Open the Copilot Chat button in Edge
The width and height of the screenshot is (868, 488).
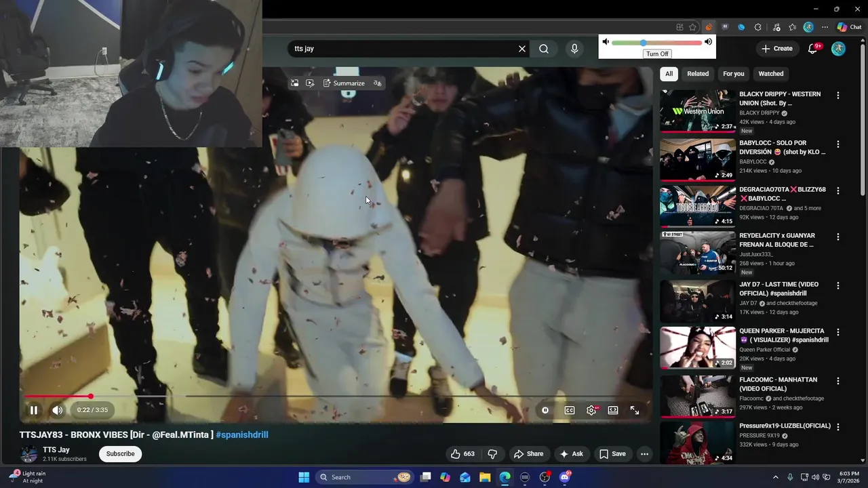pyautogui.click(x=849, y=27)
